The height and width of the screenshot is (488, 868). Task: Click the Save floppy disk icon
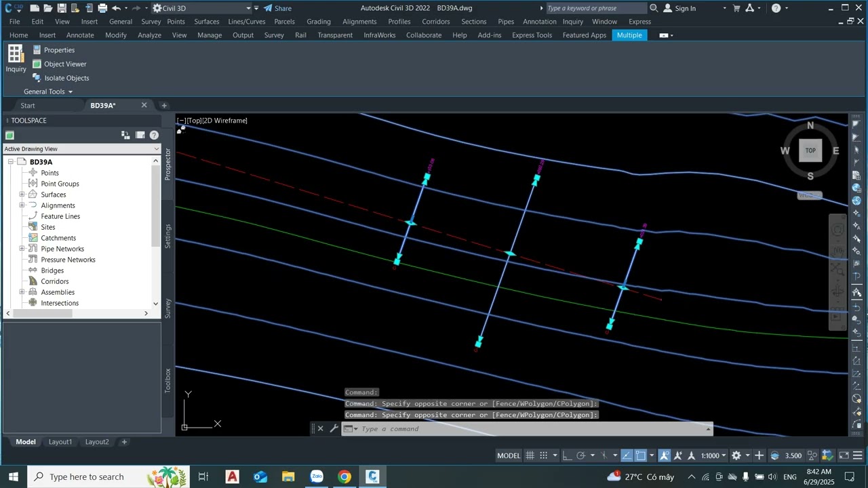[62, 8]
